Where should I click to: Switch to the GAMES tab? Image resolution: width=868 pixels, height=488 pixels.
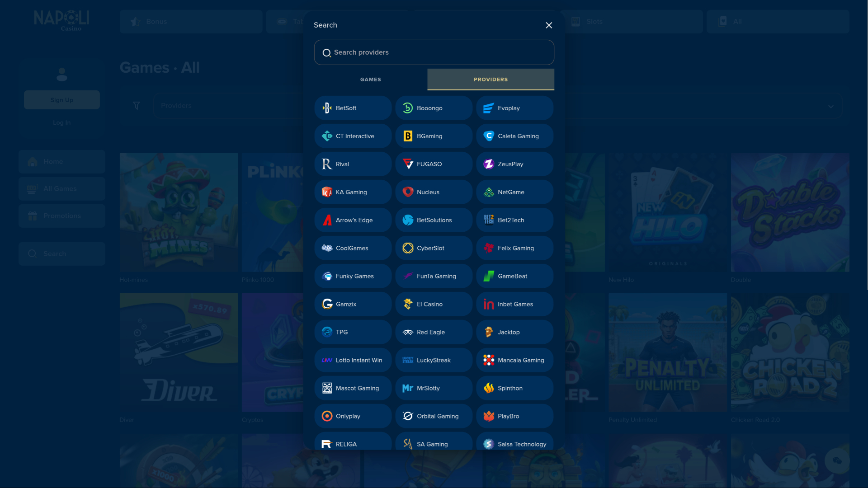(371, 80)
